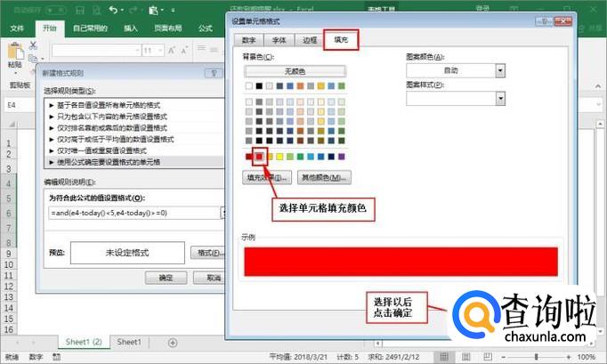Click the Increase Font Size icon

tap(172, 51)
